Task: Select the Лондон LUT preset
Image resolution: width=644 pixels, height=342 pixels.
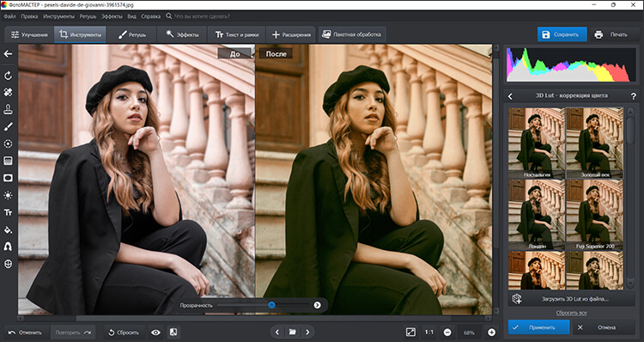Action: [537, 215]
